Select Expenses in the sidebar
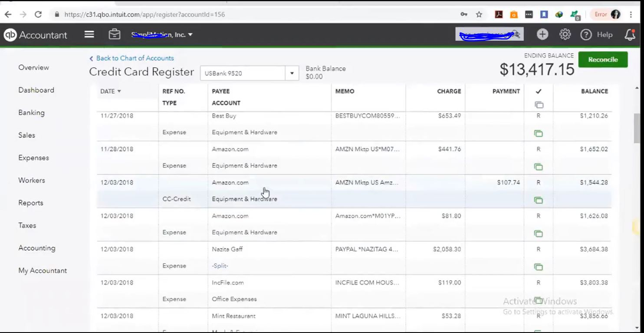 point(33,158)
